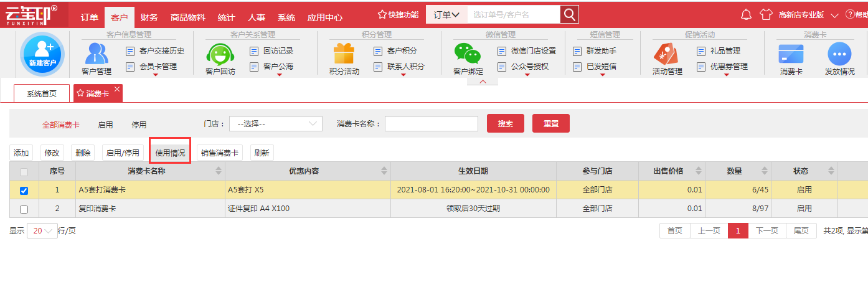Click the 云玺印 logo
This screenshot has height=302, width=868.
(x=31, y=14)
